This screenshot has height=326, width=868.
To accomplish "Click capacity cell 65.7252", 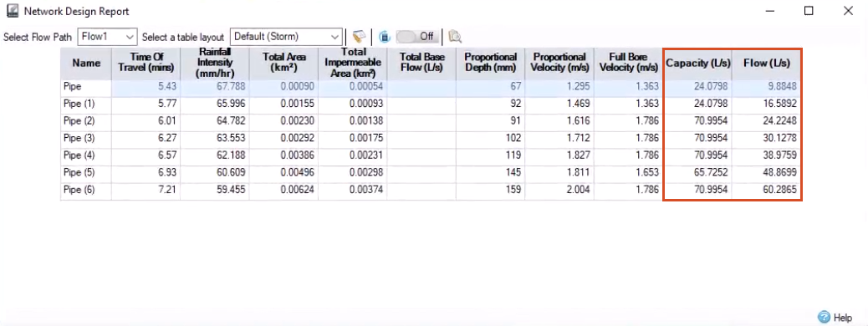I will [x=697, y=173].
